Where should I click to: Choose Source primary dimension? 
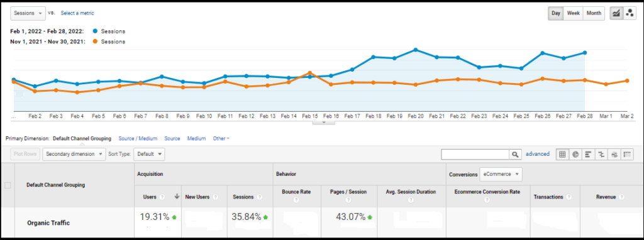click(x=172, y=139)
